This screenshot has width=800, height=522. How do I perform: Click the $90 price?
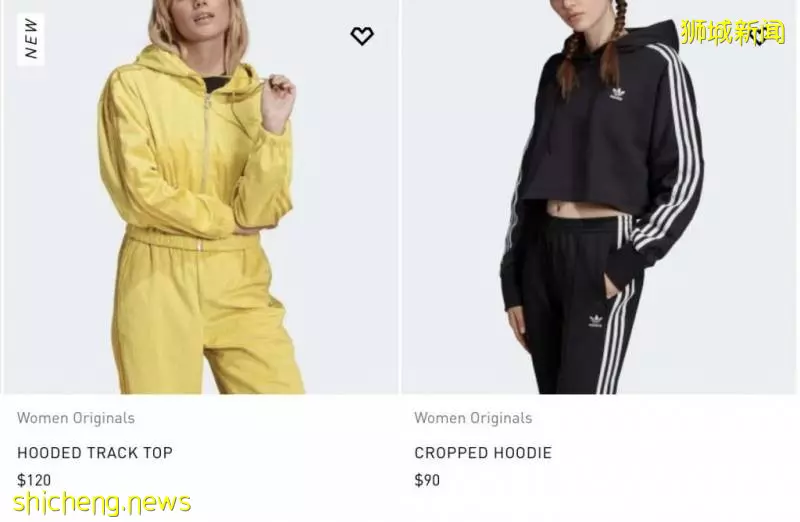pyautogui.click(x=427, y=480)
